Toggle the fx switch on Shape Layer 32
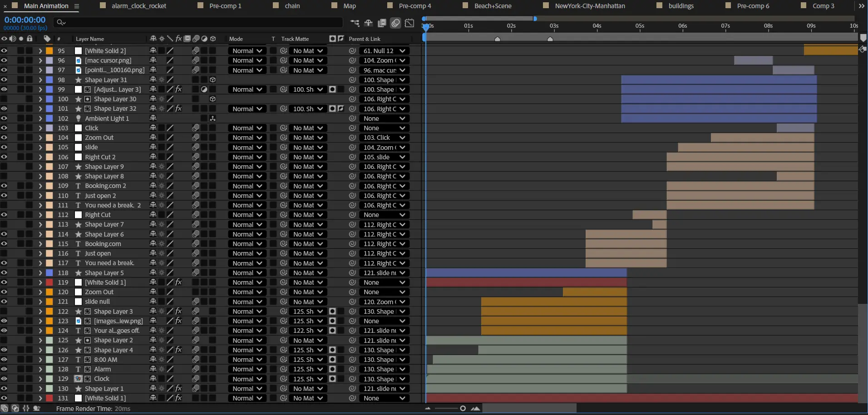This screenshot has height=415, width=868. [x=178, y=109]
